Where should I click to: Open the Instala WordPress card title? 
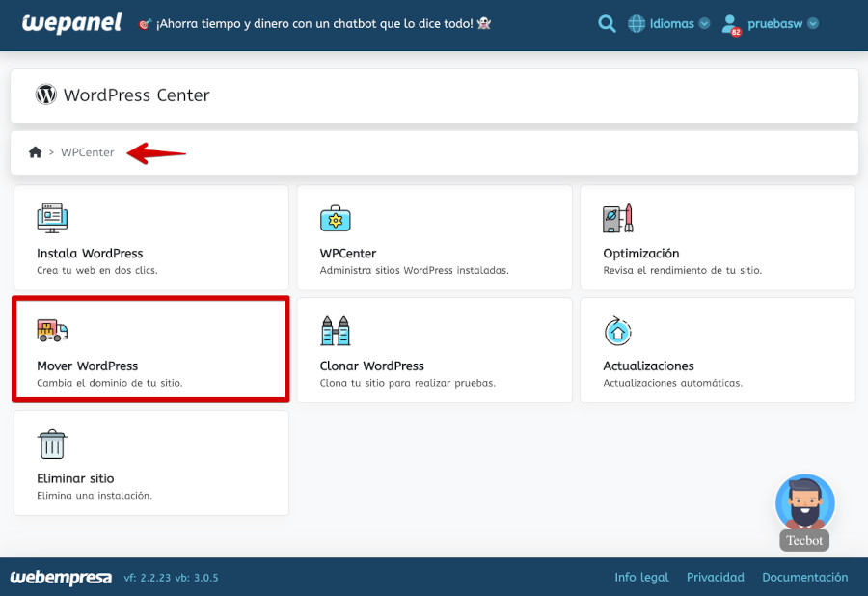coord(90,253)
